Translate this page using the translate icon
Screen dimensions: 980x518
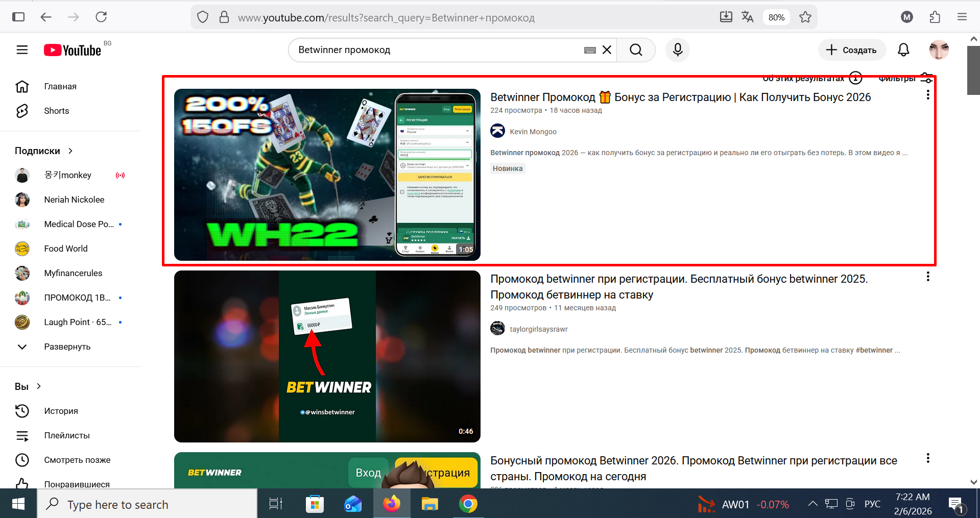748,17
